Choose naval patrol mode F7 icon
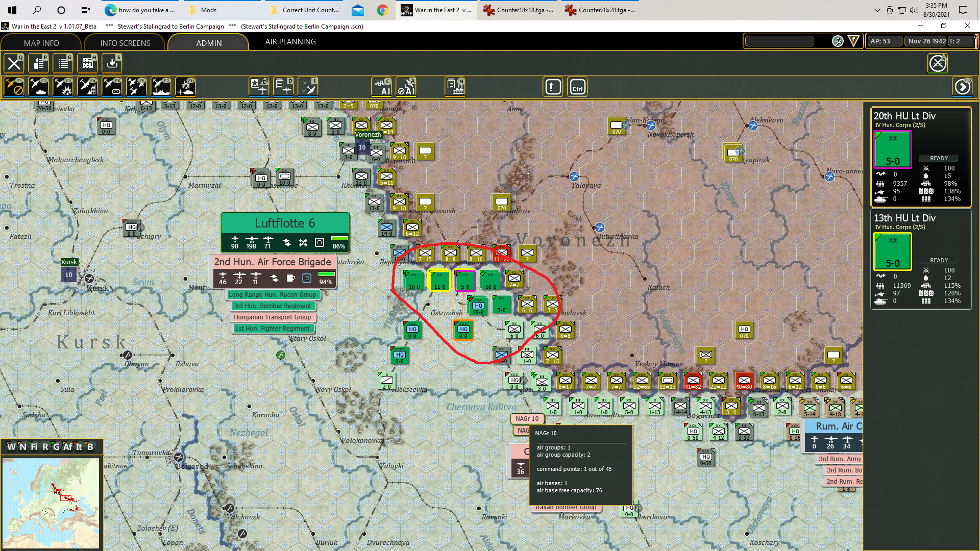The width and height of the screenshot is (980, 551). (x=161, y=87)
